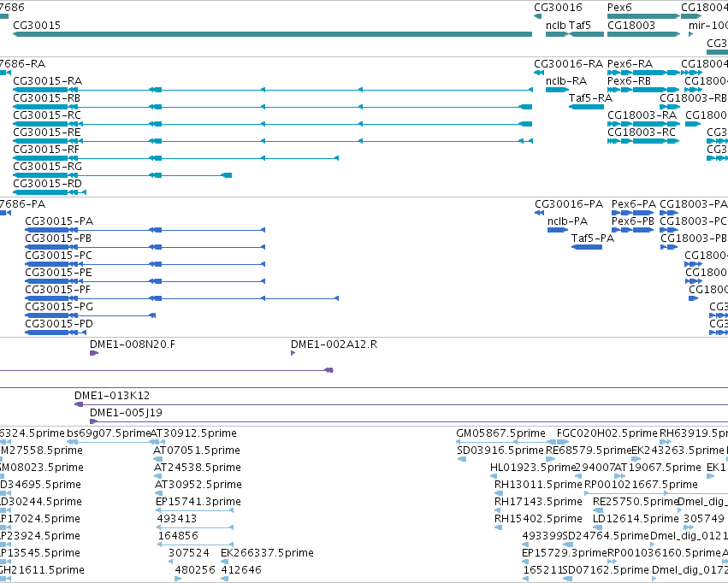Select the nclb gene label

point(556,25)
